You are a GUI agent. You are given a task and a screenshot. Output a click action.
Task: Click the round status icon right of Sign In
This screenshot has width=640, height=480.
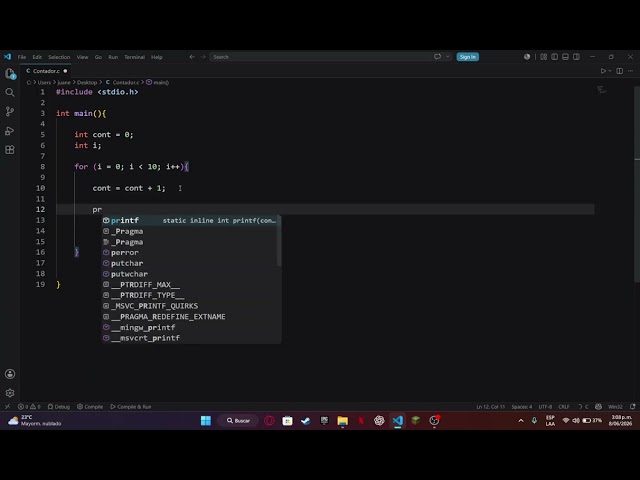coord(527,57)
